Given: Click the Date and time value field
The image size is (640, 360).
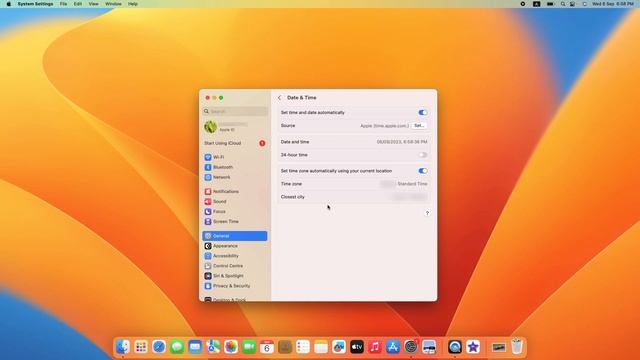Looking at the screenshot, I should 402,142.
